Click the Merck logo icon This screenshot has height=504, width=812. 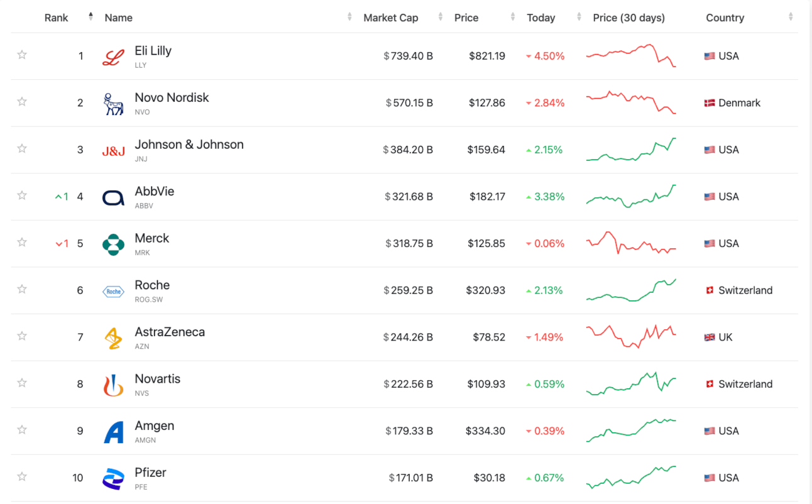point(114,244)
